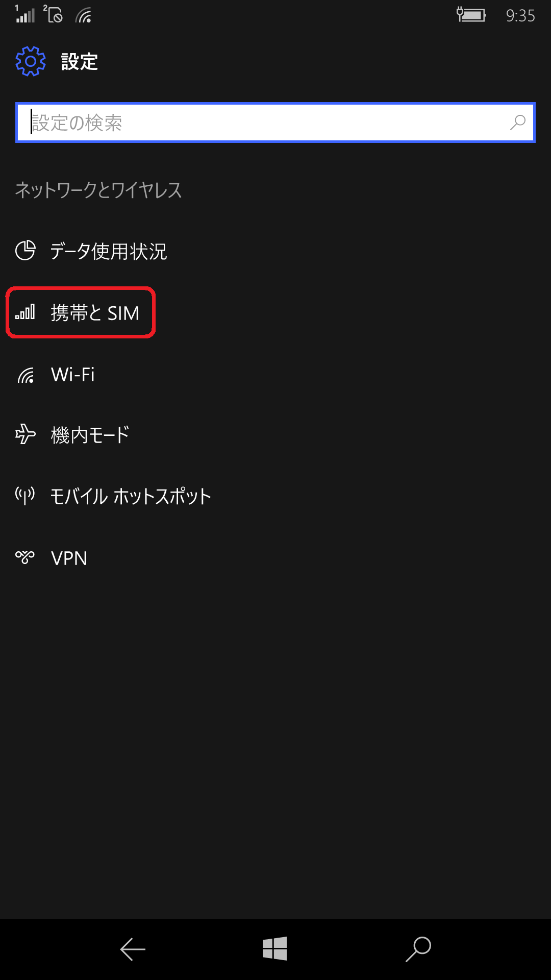Open 携帯と SIM settings
This screenshot has width=551, height=980.
[275, 312]
